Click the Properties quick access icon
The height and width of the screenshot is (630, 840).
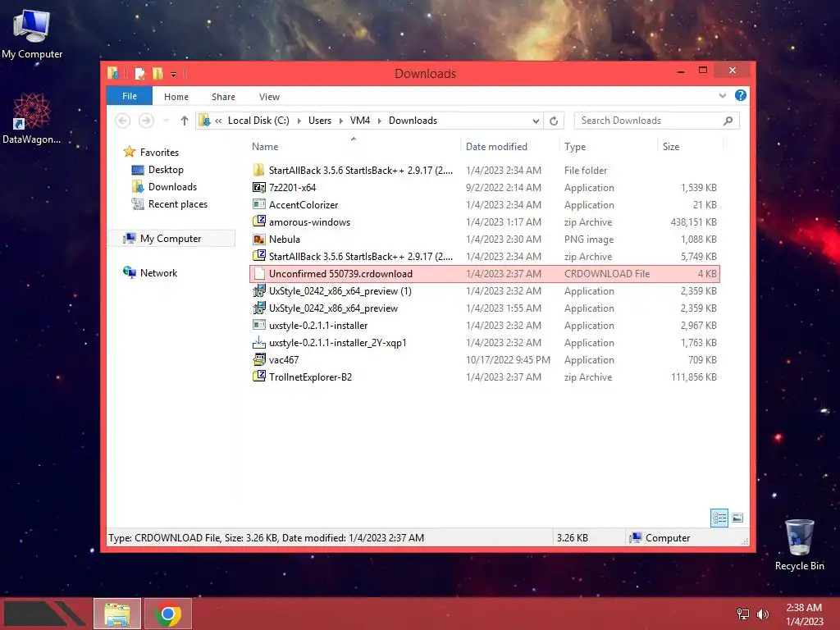point(139,73)
